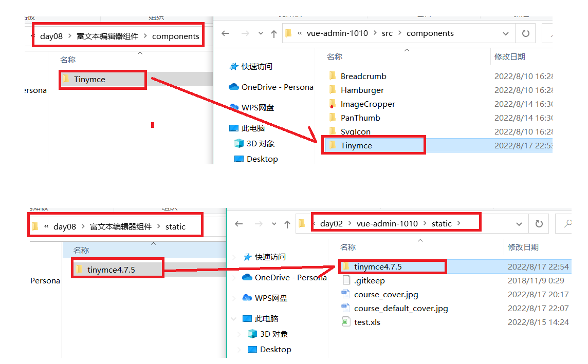This screenshot has height=364, width=588.
Task: Click the PanThumb folder icon
Action: tap(332, 117)
